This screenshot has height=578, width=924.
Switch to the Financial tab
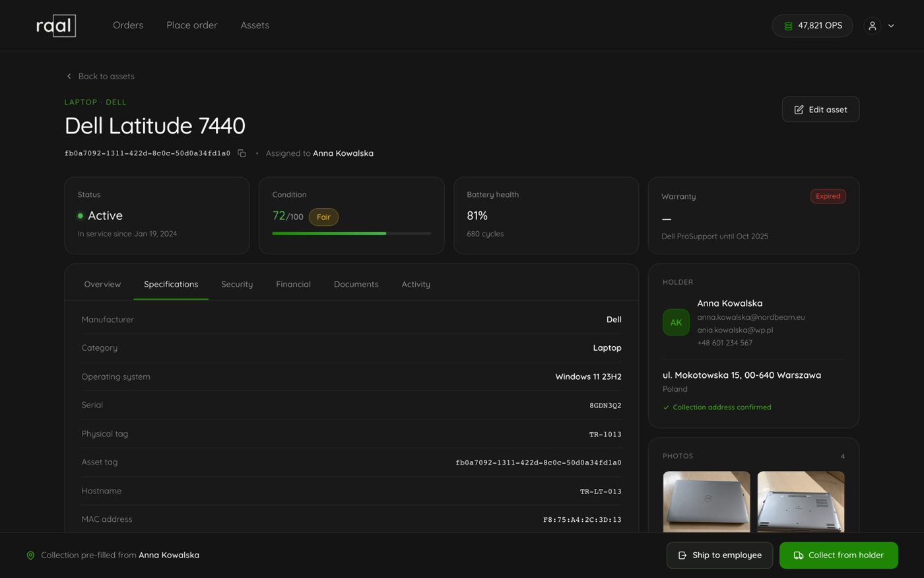(293, 284)
